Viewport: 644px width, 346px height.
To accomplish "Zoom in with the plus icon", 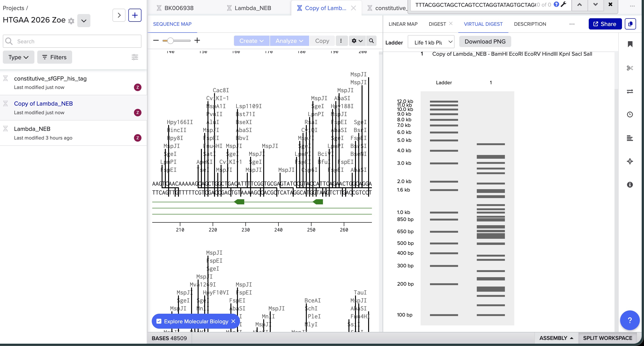I will (197, 40).
